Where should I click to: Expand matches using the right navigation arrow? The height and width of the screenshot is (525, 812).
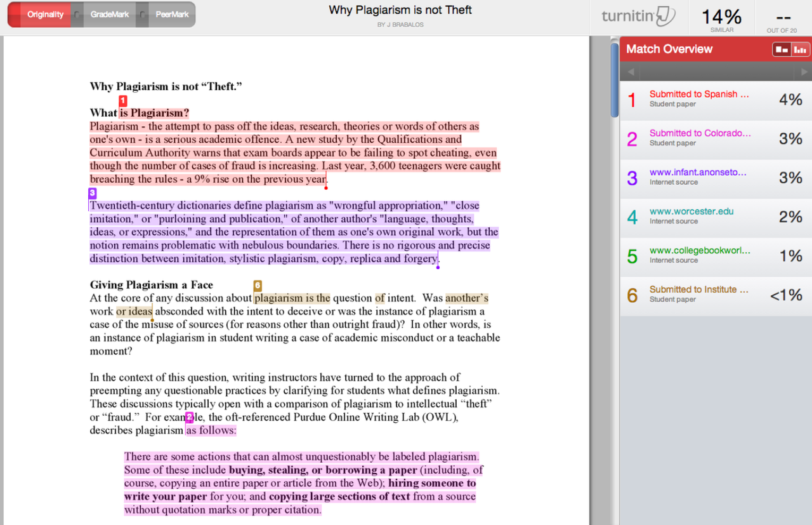tap(802, 71)
